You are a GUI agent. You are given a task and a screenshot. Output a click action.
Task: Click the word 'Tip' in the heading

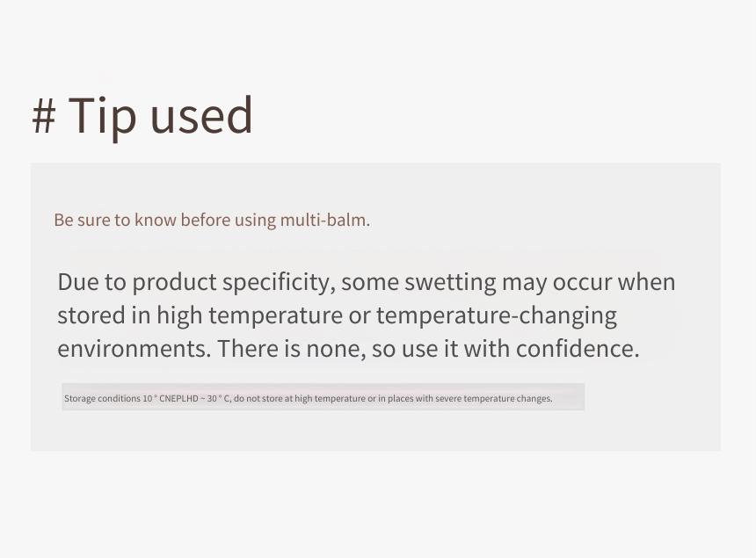click(x=102, y=118)
